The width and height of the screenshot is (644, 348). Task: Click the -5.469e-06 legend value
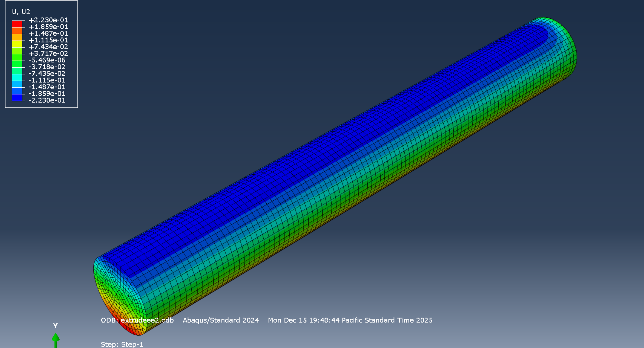[47, 60]
